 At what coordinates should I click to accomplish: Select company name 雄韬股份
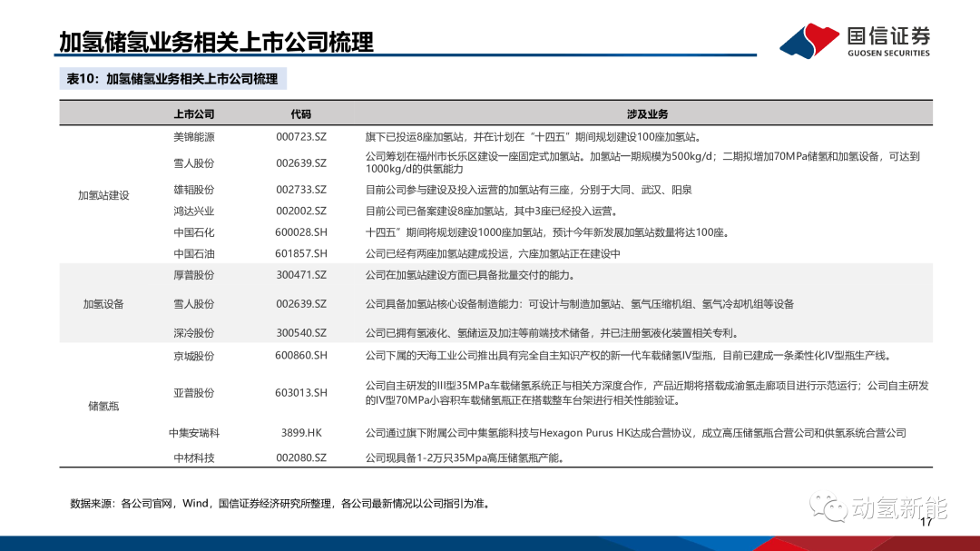click(x=194, y=190)
